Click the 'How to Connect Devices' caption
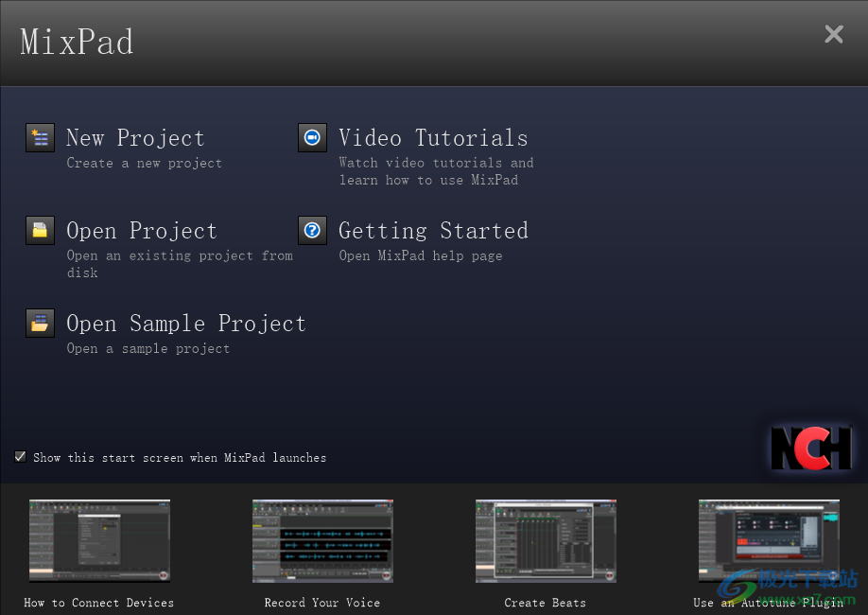This screenshot has height=615, width=868. coord(99,603)
